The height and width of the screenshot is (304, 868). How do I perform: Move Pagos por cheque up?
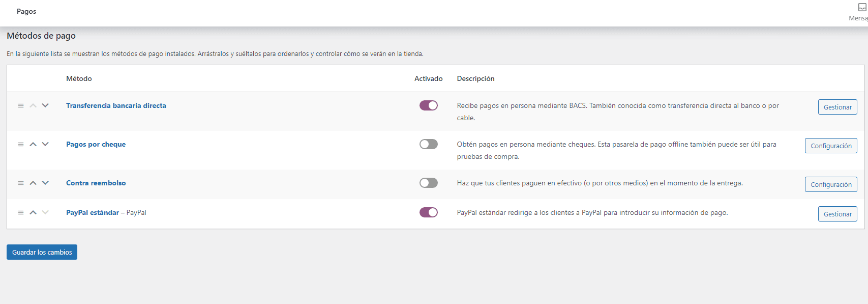(x=33, y=145)
